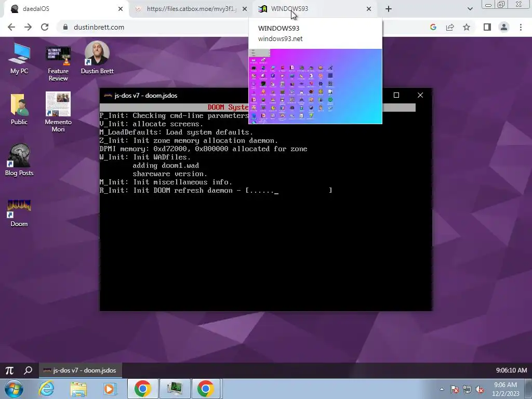
Task: Open the Public folder icon
Action: (x=19, y=110)
